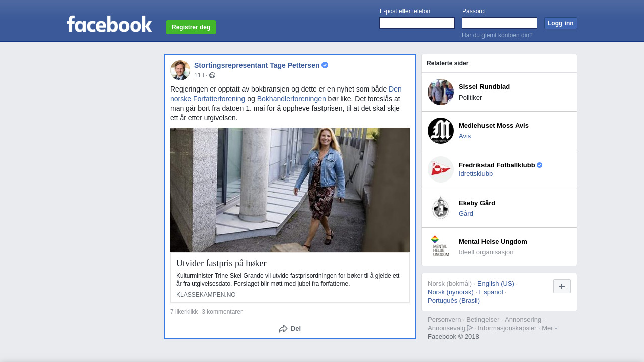Viewport: 644px width, 362px height.
Task: Switch language to English (US)
Action: [x=496, y=283]
